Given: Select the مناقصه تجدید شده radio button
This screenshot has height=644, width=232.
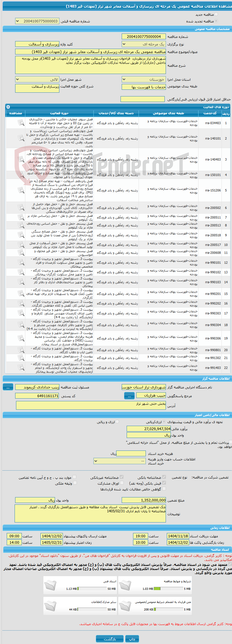Looking at the screenshot, I should (216, 21).
